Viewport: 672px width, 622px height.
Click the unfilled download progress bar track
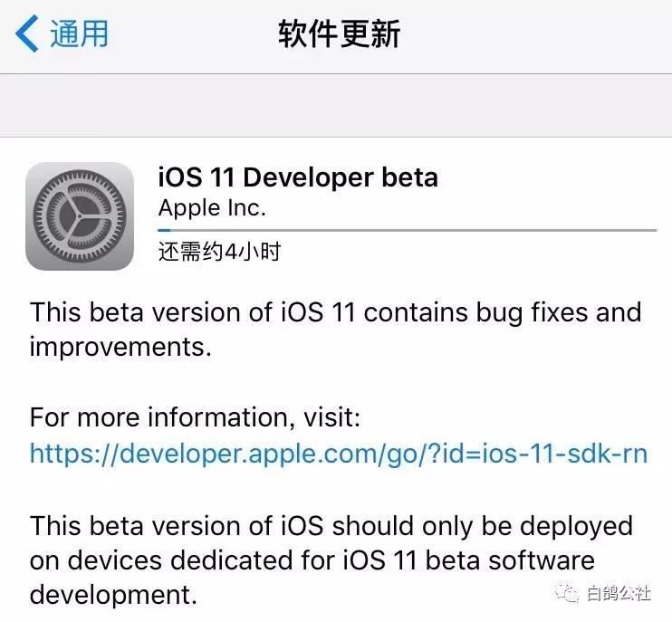pos(417,230)
